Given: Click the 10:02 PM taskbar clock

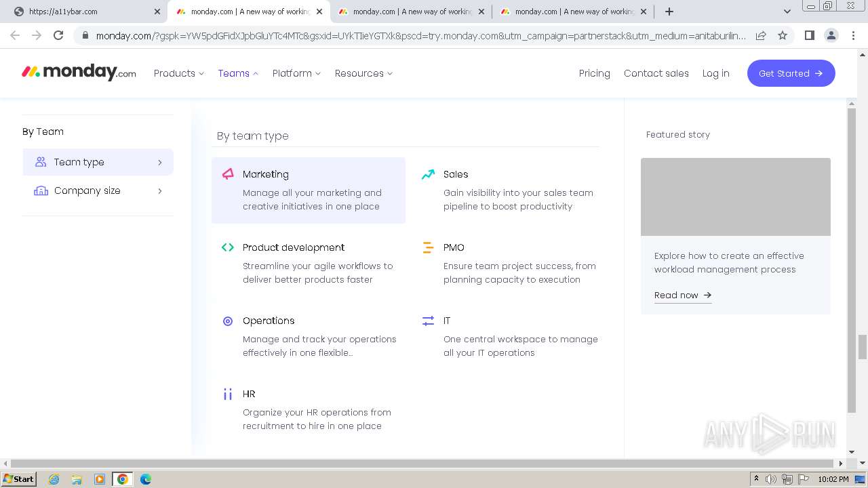Looking at the screenshot, I should click(x=833, y=479).
